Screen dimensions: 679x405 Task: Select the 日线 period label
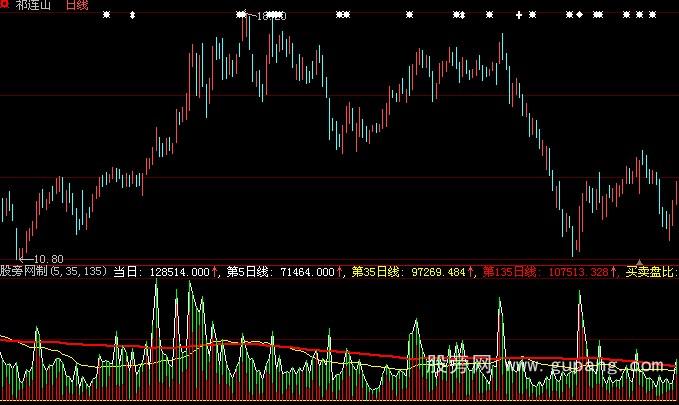[76, 6]
